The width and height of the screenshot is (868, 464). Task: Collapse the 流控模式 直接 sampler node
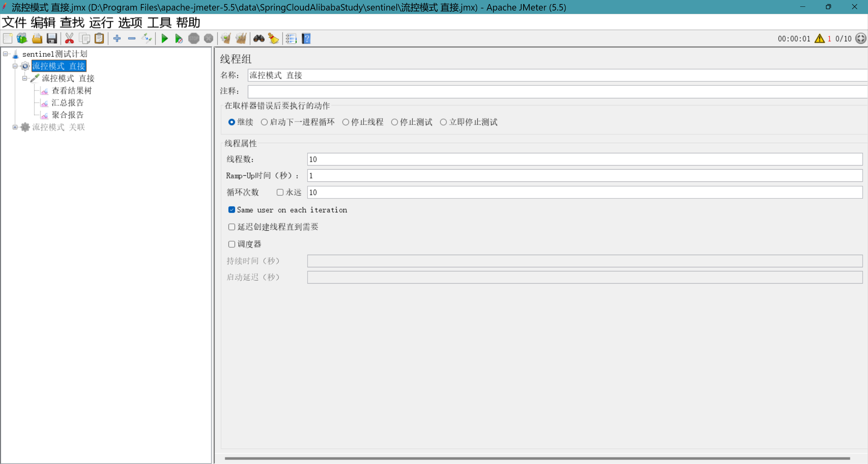pos(25,78)
